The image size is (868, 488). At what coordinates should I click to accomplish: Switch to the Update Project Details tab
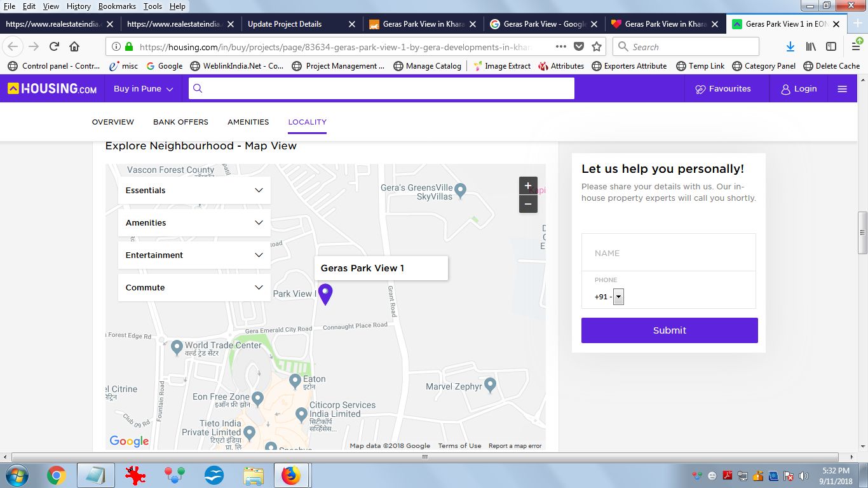pyautogui.click(x=301, y=24)
